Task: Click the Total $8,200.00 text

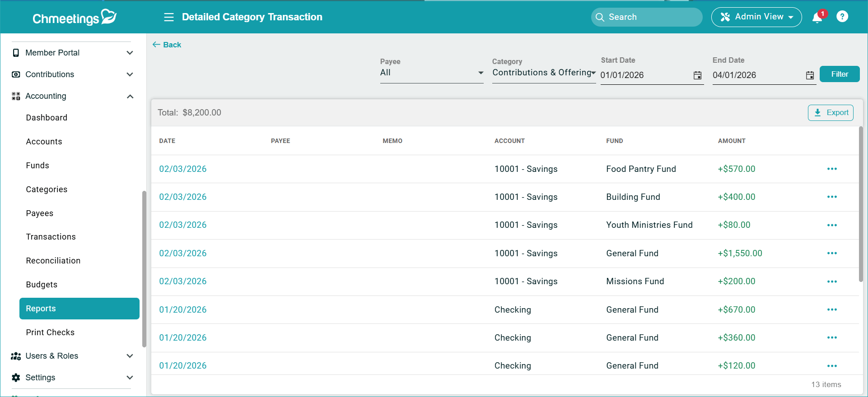Action: [x=189, y=113]
